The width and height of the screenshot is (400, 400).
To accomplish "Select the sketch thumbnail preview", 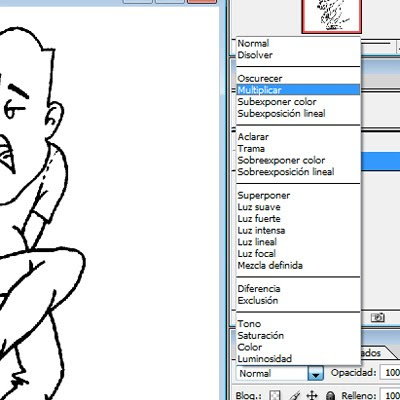I will pyautogui.click(x=332, y=16).
